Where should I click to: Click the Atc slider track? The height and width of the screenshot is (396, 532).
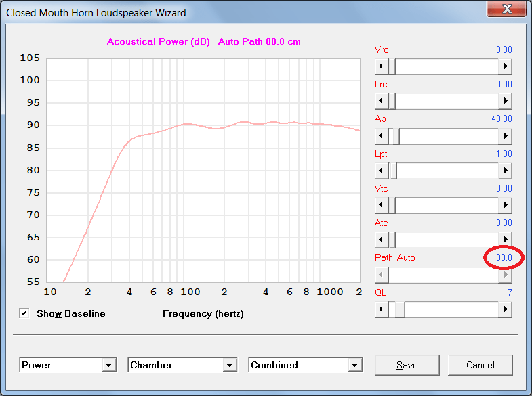tap(447, 240)
